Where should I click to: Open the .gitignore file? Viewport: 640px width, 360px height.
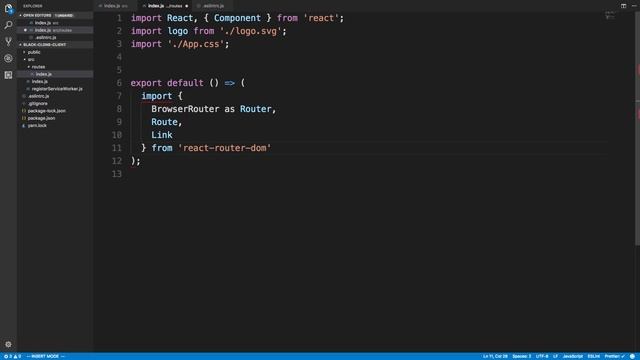(x=55, y=104)
